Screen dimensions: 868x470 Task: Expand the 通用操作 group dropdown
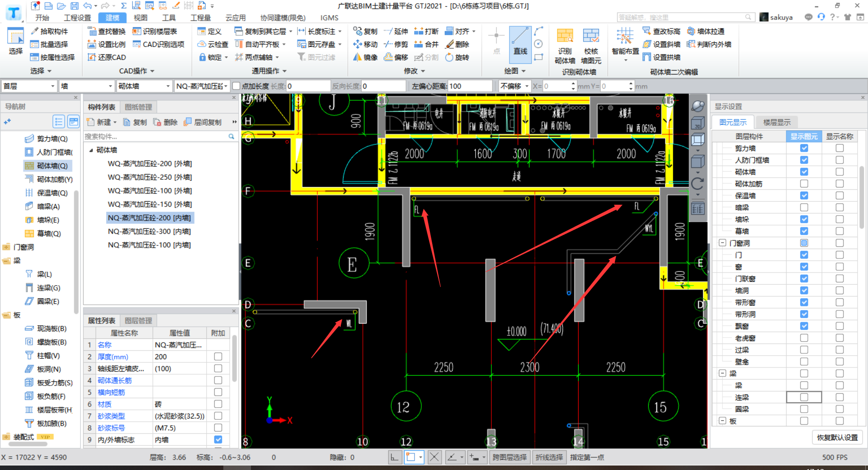coord(269,71)
